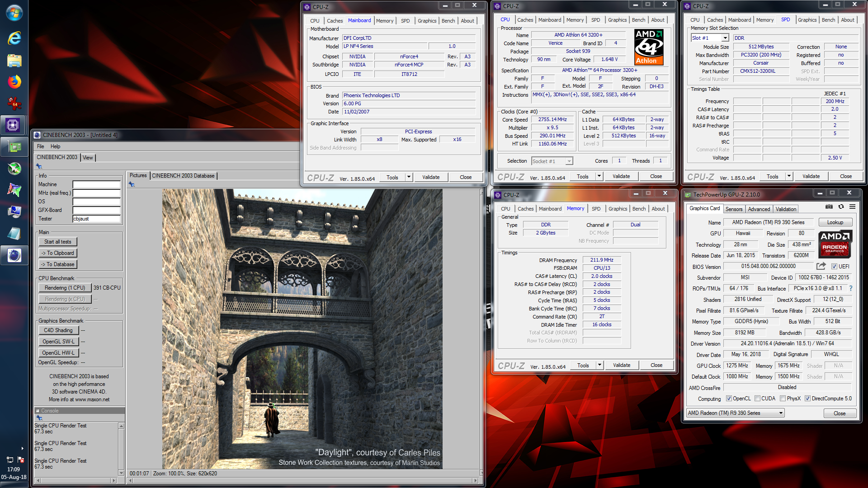The image size is (868, 488).
Task: Toggle the PhysX checkbox
Action: tap(783, 399)
